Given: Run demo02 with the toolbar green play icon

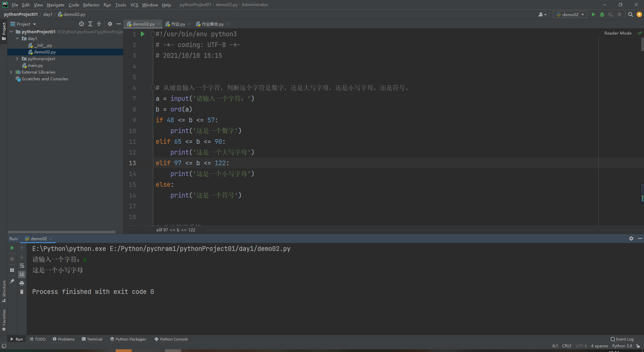Looking at the screenshot, I should point(593,14).
